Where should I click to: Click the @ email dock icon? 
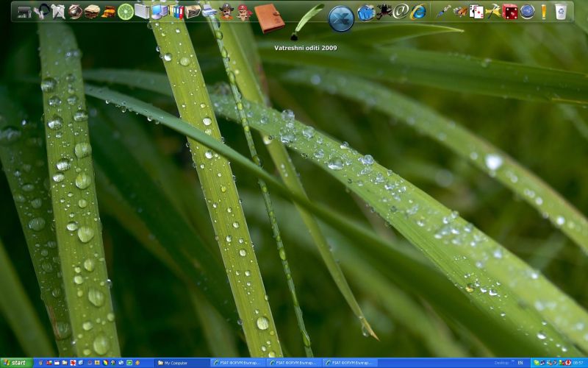tap(401, 12)
